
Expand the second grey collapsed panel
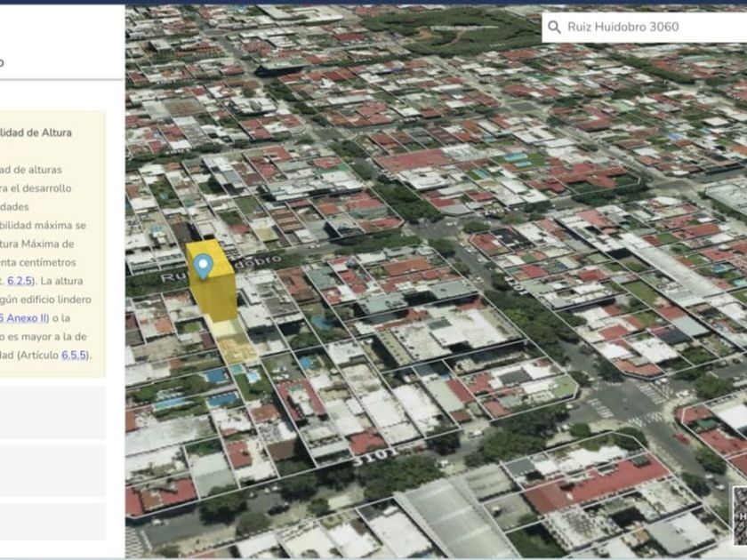coord(52,469)
